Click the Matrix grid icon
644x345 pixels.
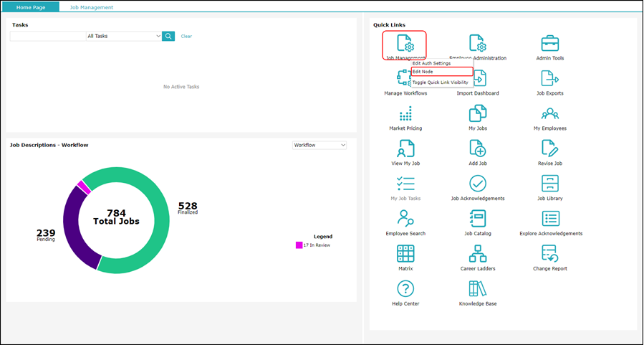405,253
